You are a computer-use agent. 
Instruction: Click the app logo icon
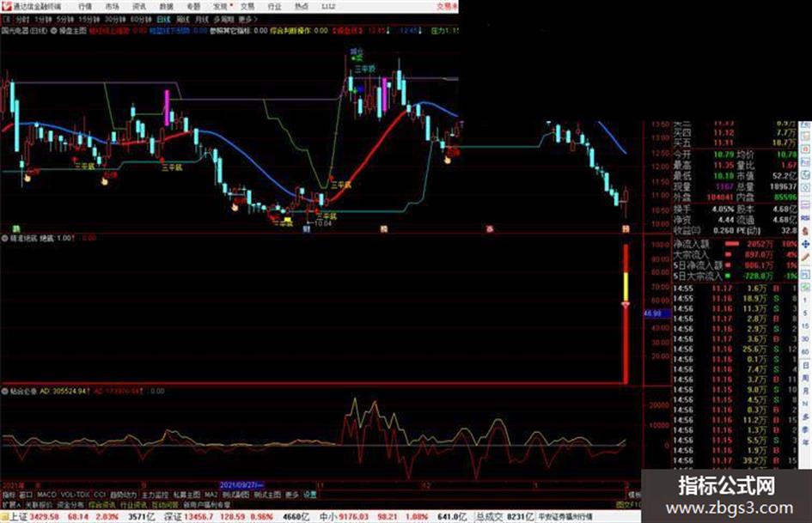[6, 6]
